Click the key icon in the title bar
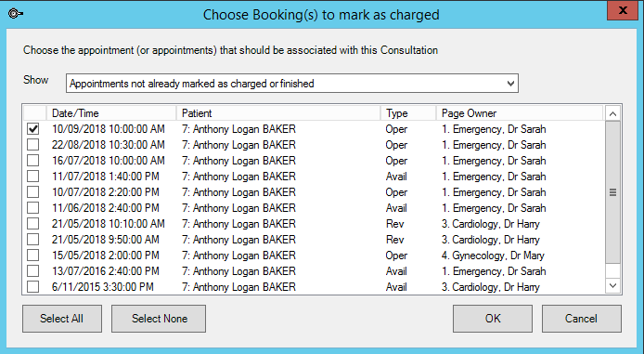This screenshot has width=644, height=354. [x=16, y=14]
